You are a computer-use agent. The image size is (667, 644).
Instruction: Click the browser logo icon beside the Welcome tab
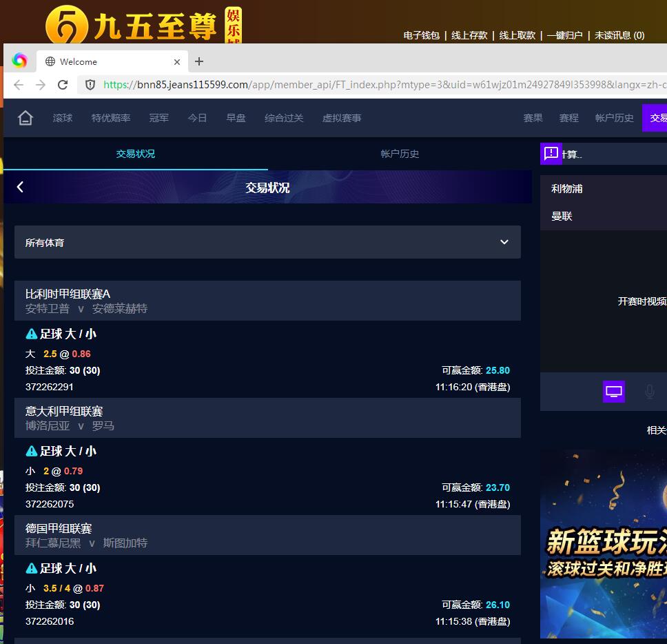[x=19, y=60]
